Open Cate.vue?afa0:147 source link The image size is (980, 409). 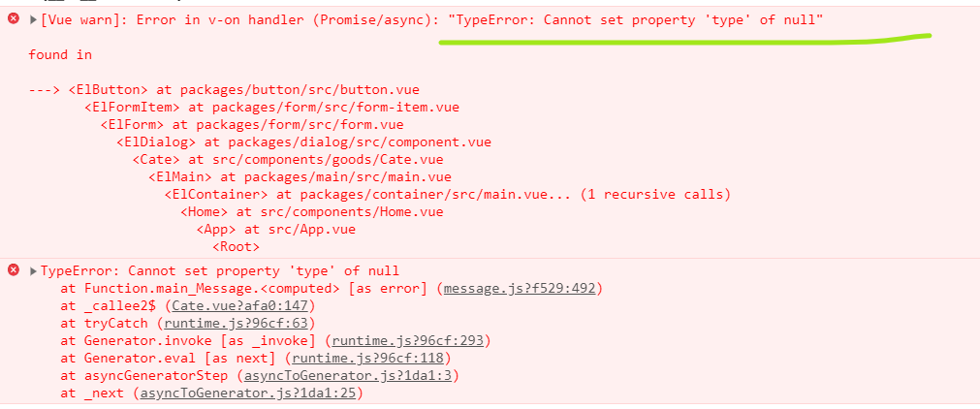pos(242,306)
